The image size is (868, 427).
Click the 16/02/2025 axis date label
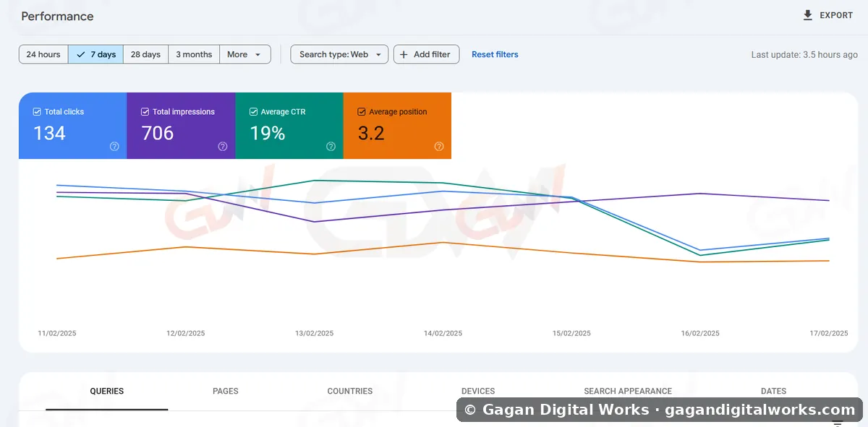700,333
